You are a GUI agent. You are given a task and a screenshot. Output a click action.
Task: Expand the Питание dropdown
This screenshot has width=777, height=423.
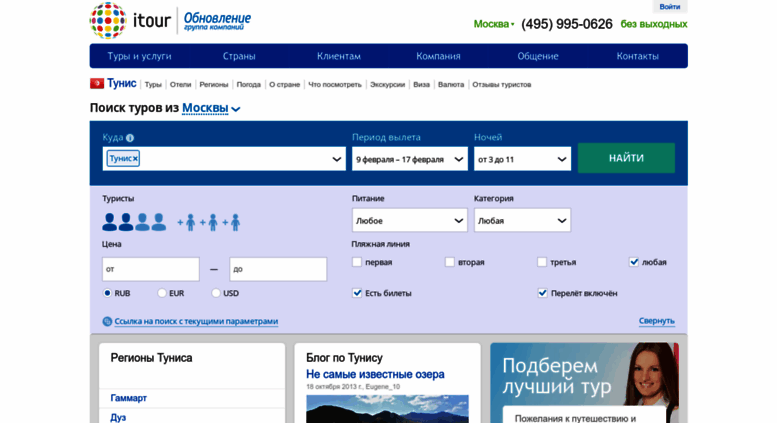tap(409, 220)
